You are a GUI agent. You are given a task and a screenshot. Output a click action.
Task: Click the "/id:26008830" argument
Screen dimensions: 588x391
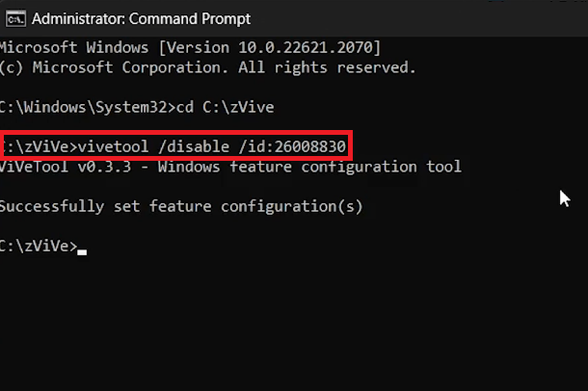click(x=295, y=146)
